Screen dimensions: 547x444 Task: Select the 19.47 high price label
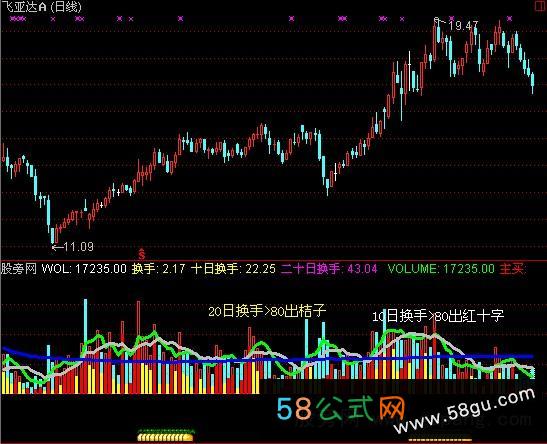pos(463,25)
